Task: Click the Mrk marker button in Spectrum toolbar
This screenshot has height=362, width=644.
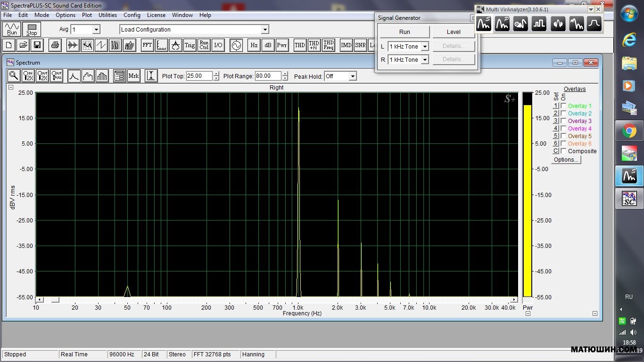Action: (133, 76)
